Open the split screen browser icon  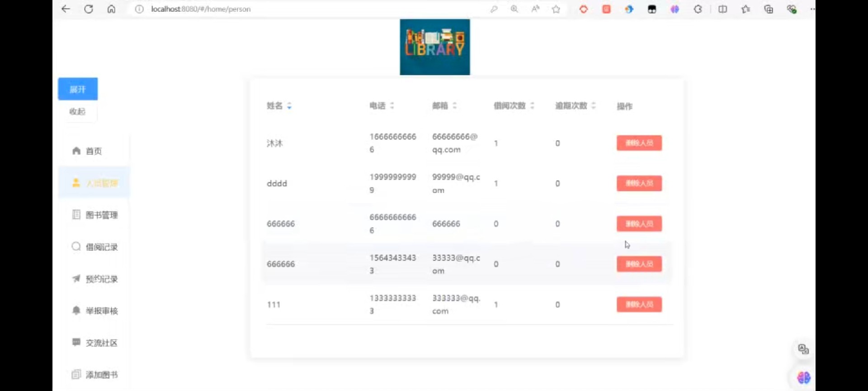pyautogui.click(x=722, y=9)
